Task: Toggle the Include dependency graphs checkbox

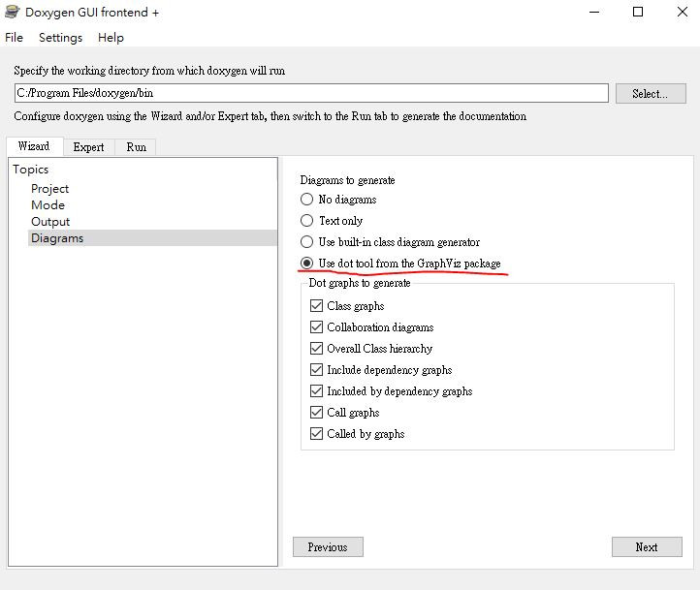Action: click(x=316, y=370)
